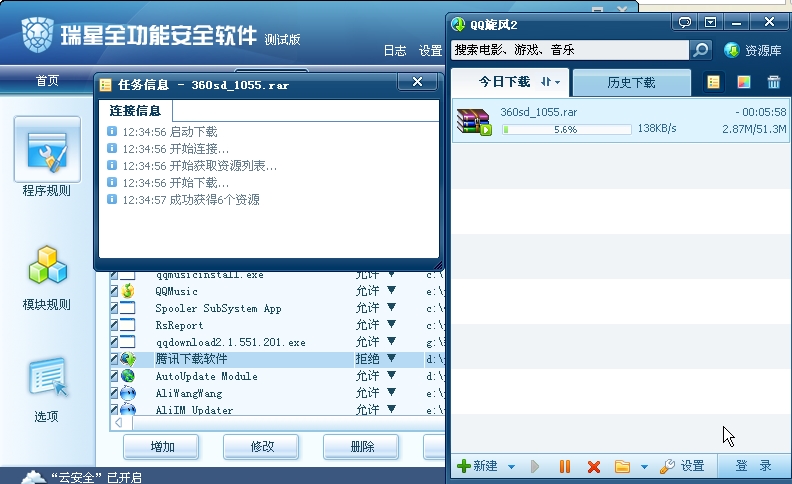Click the trash bin icon in QQ旋风
Image resolution: width=792 pixels, height=484 pixels.
tap(773, 82)
